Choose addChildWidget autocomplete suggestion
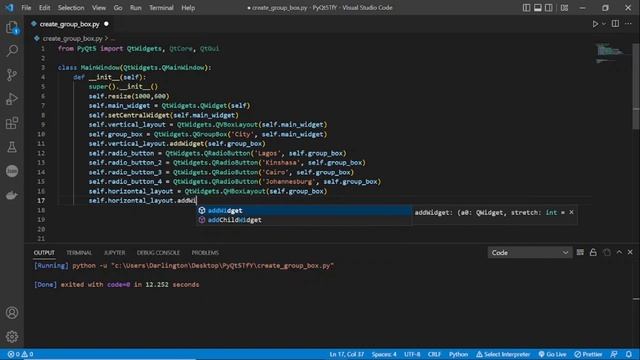 tap(304, 220)
